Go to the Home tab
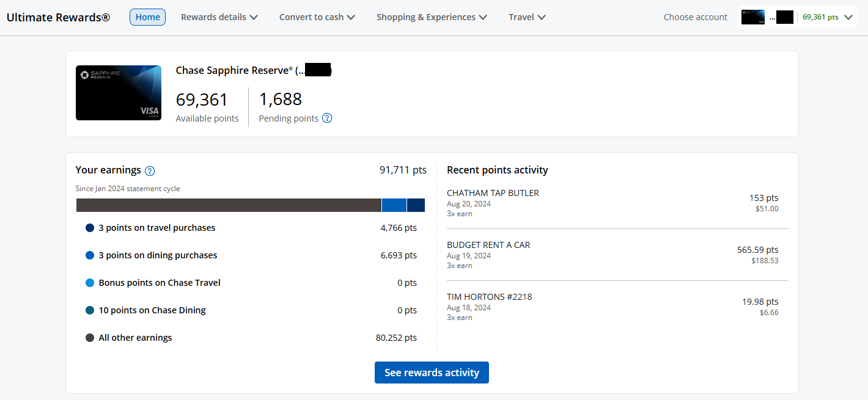Viewport: 868px width, 400px height. [x=147, y=17]
